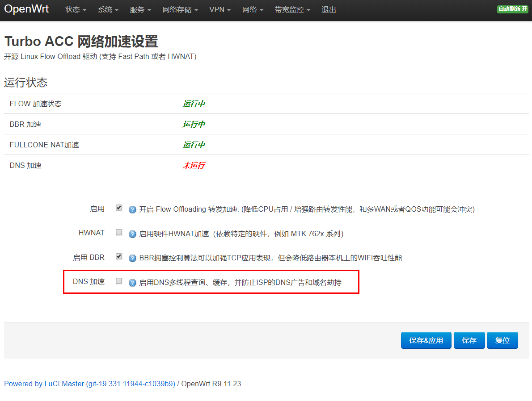
Task: Click the OpenWrt R9.11.23 version text
Action: 211,384
